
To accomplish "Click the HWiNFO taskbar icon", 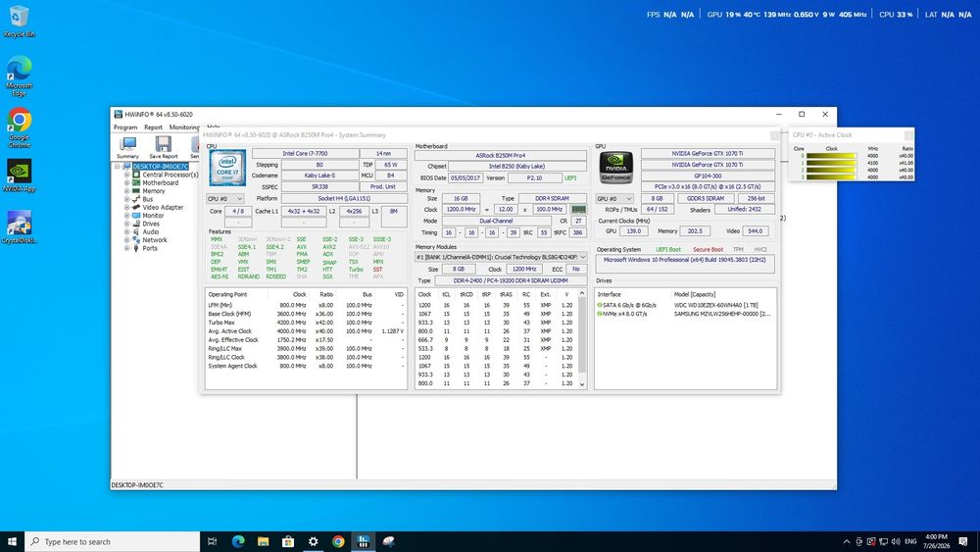I will click(x=364, y=541).
